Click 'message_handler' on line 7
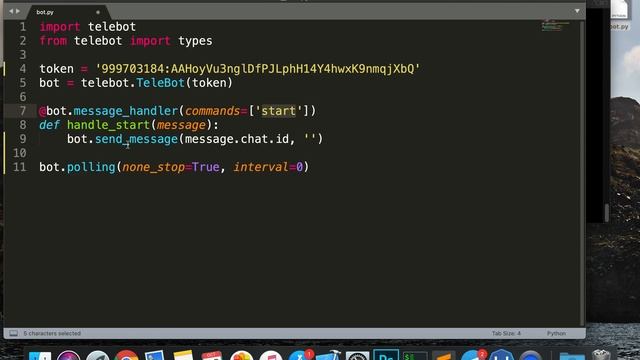This screenshot has height=360, width=640. point(126,111)
